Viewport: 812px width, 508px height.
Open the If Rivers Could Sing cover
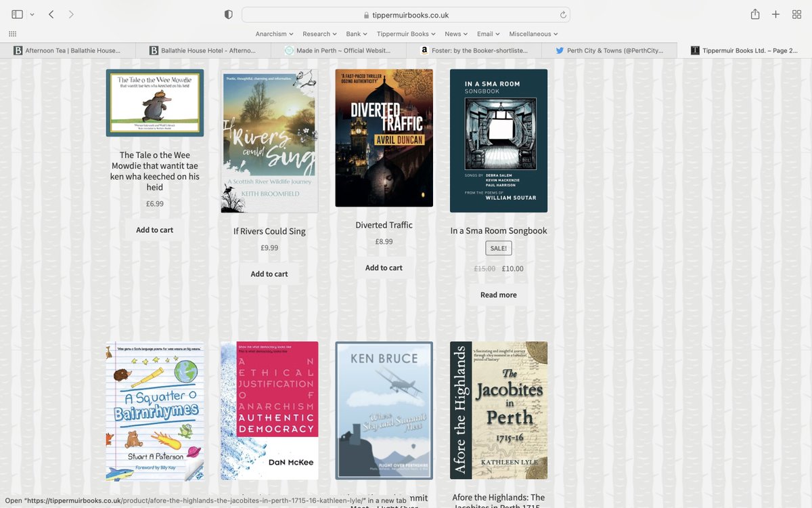pyautogui.click(x=269, y=141)
